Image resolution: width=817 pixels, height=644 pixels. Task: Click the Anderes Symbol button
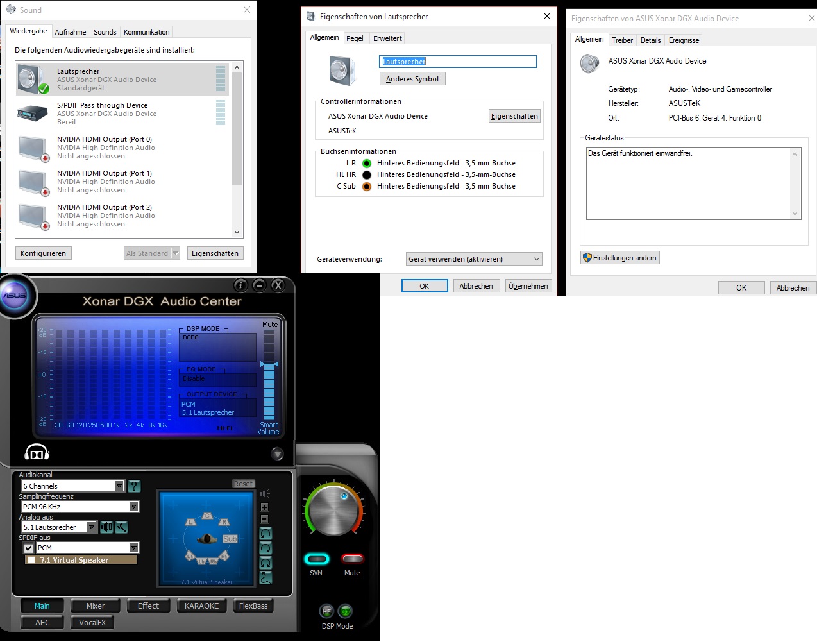coord(412,79)
